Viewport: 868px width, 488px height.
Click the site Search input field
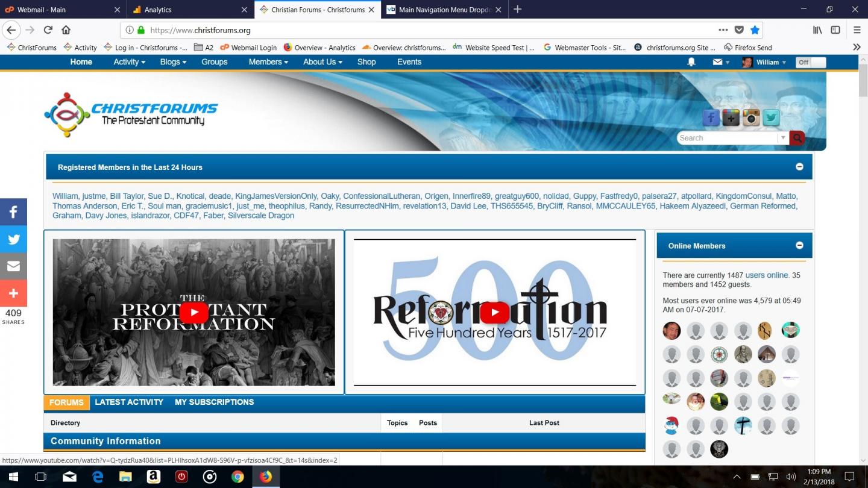728,138
